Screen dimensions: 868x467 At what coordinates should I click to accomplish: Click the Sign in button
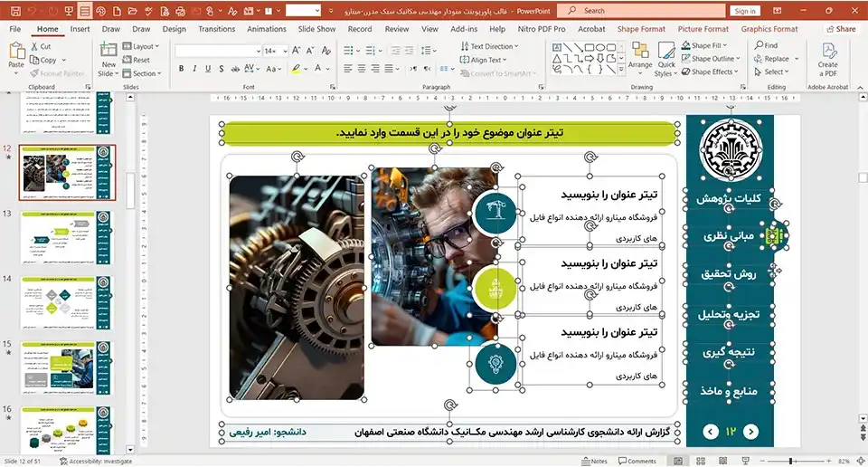coord(745,11)
